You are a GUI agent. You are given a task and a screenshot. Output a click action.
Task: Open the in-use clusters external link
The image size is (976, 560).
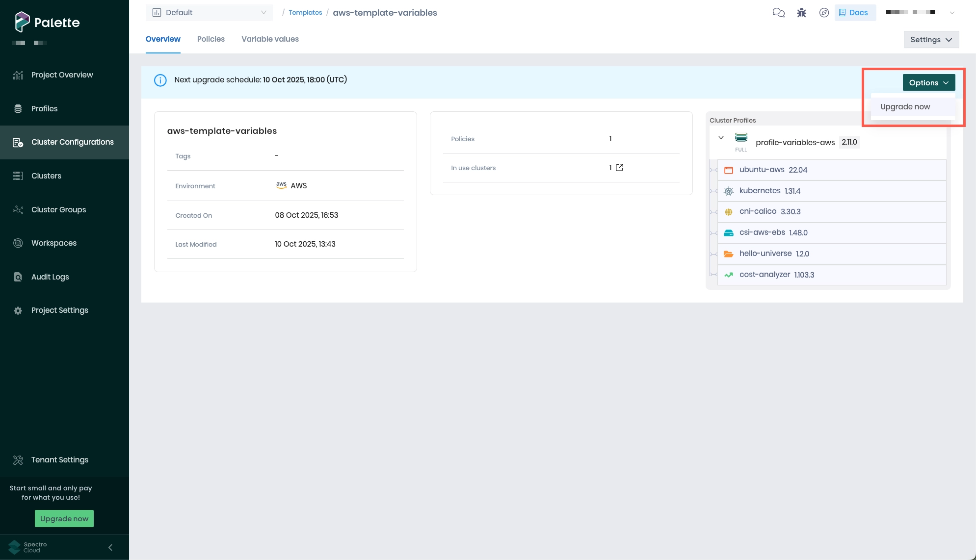(x=619, y=167)
